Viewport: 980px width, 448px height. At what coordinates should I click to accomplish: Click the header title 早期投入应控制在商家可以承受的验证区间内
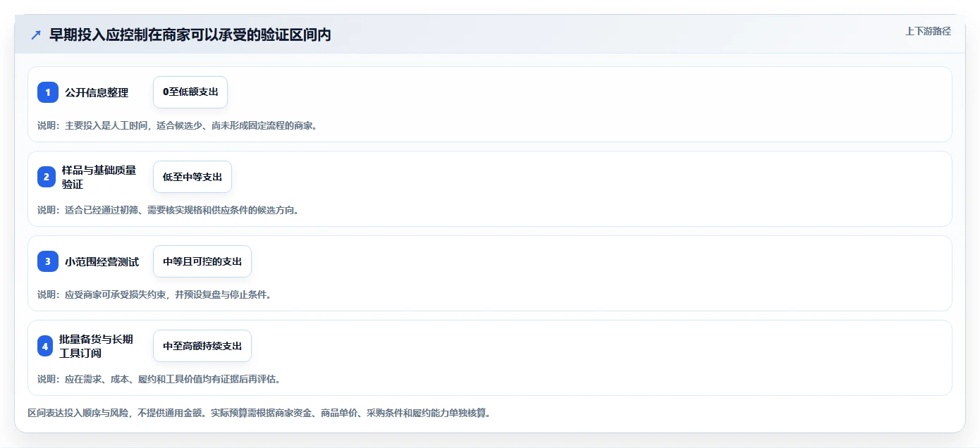(190, 35)
